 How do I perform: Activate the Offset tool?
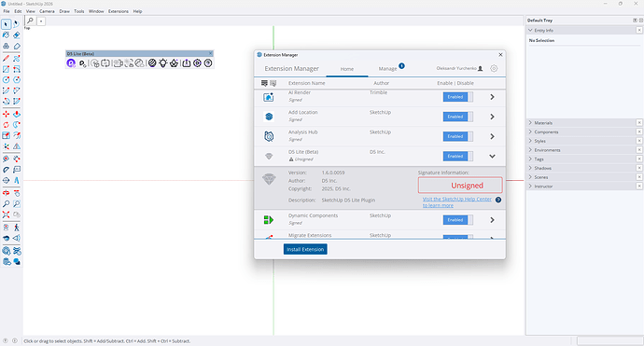pyautogui.click(x=17, y=135)
